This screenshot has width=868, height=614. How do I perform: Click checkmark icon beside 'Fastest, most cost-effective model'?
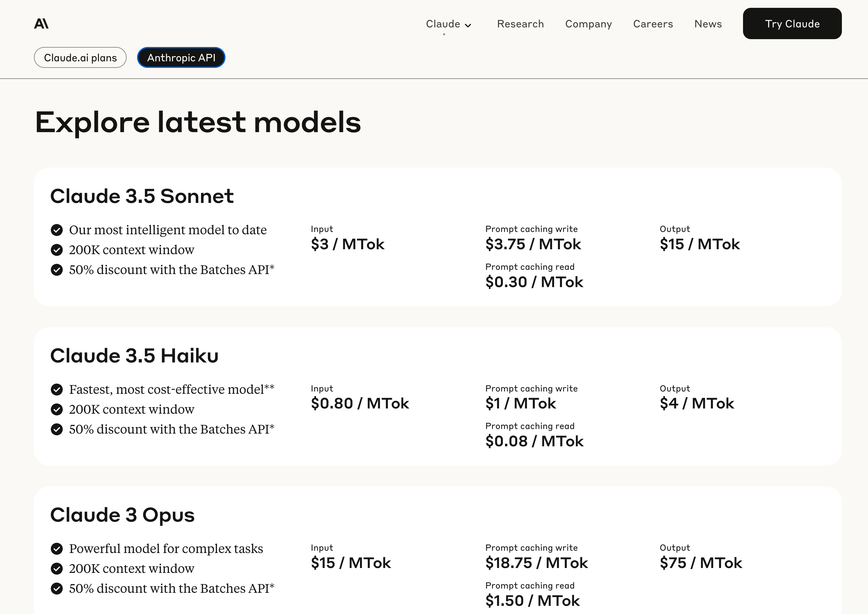[57, 390]
